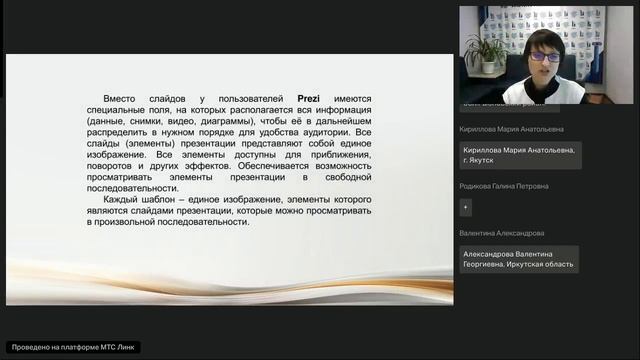The width and height of the screenshot is (640, 360).
Task: Select sender name 'Кириллова Мария Анатольевна'
Action: coord(511,129)
